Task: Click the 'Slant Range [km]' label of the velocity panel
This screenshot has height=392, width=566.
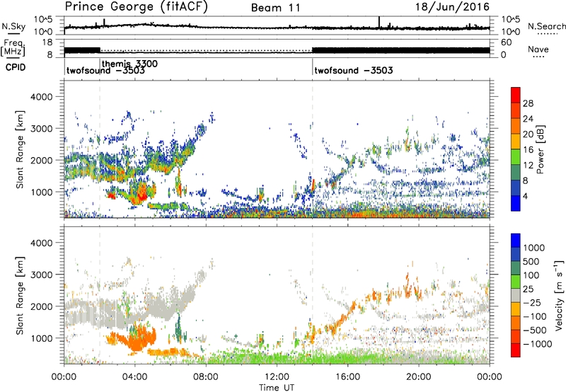Action: click(20, 296)
